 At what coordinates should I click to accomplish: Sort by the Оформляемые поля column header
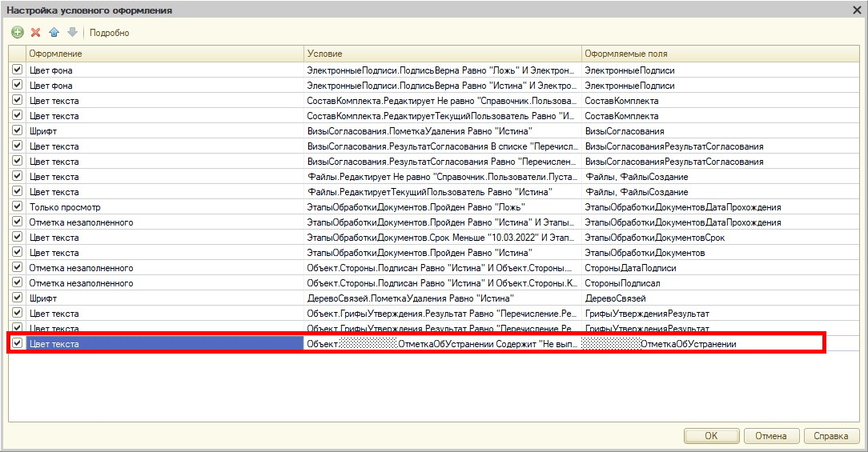(720, 54)
